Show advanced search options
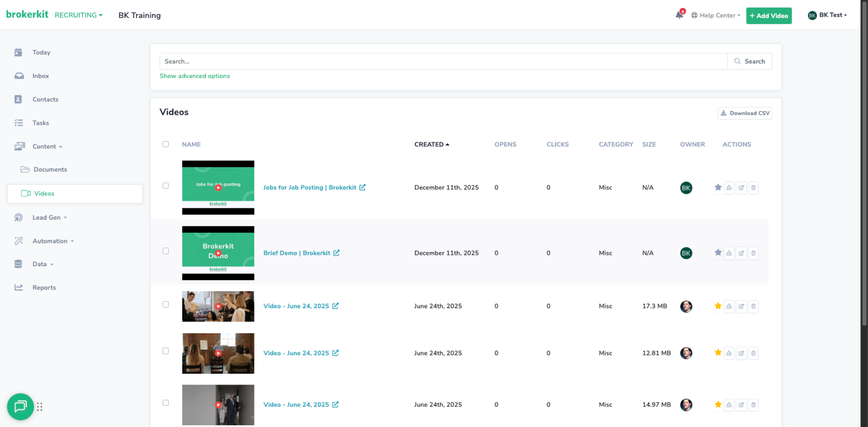This screenshot has width=868, height=427. click(x=194, y=76)
